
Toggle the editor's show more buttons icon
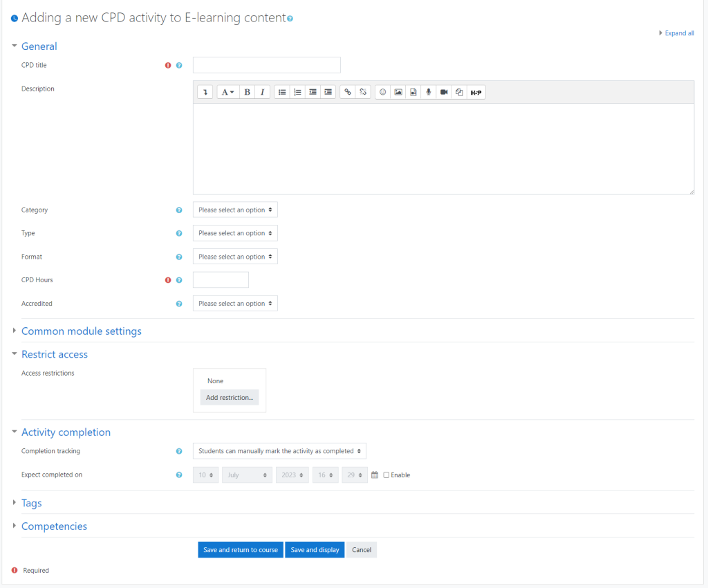click(x=205, y=92)
